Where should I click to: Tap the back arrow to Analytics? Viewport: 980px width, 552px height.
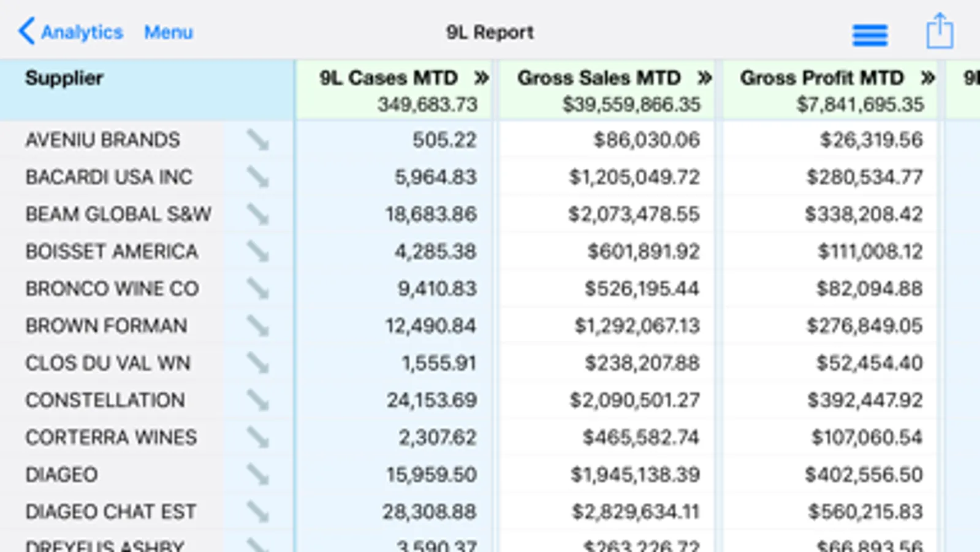click(x=26, y=31)
